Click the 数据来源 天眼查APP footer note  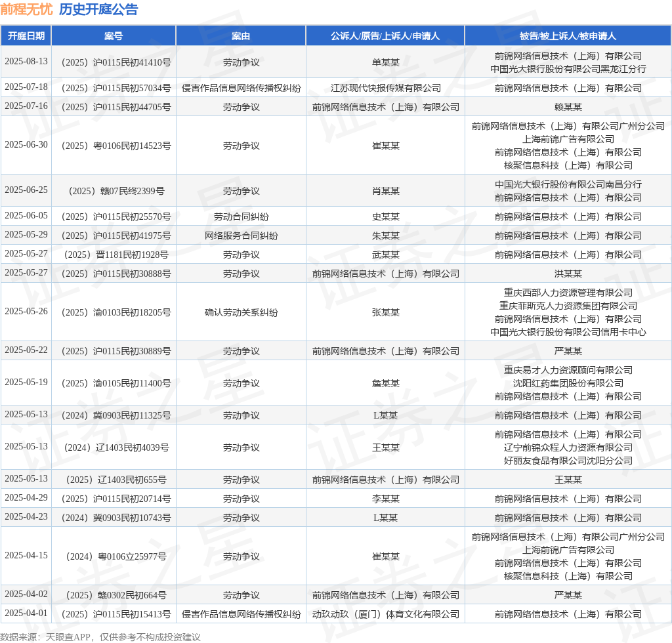click(100, 637)
